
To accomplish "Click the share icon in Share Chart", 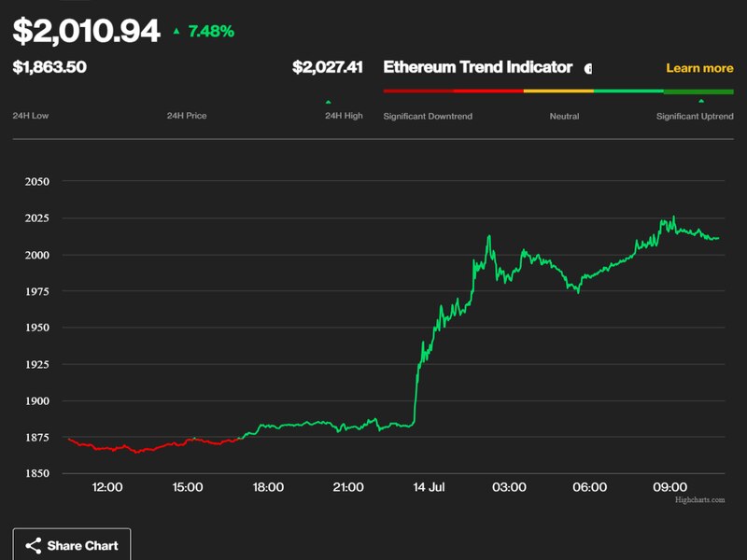I will 34,546.
